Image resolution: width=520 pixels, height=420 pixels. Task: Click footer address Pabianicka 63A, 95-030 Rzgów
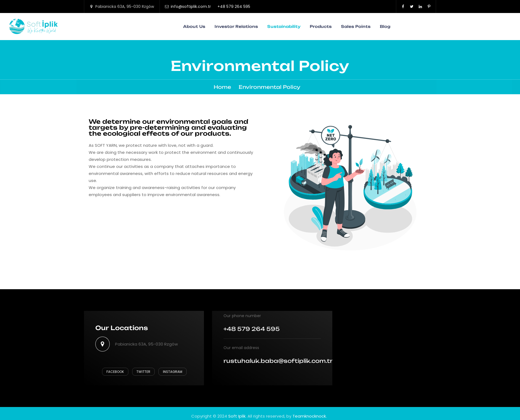tap(146, 344)
